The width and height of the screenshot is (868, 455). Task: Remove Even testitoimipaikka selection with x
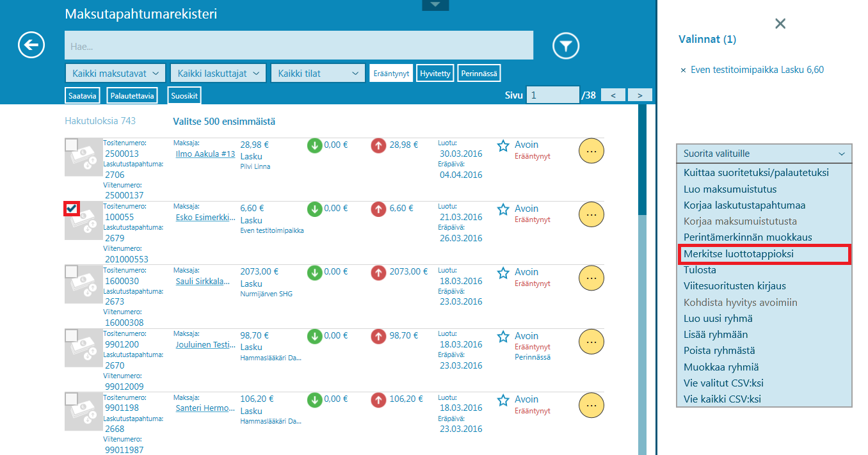tap(683, 70)
